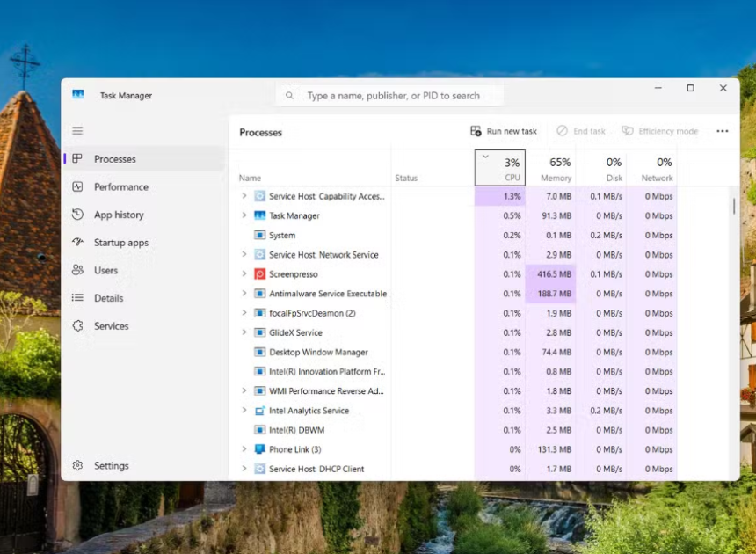Sort by the Memory column header

pyautogui.click(x=550, y=168)
